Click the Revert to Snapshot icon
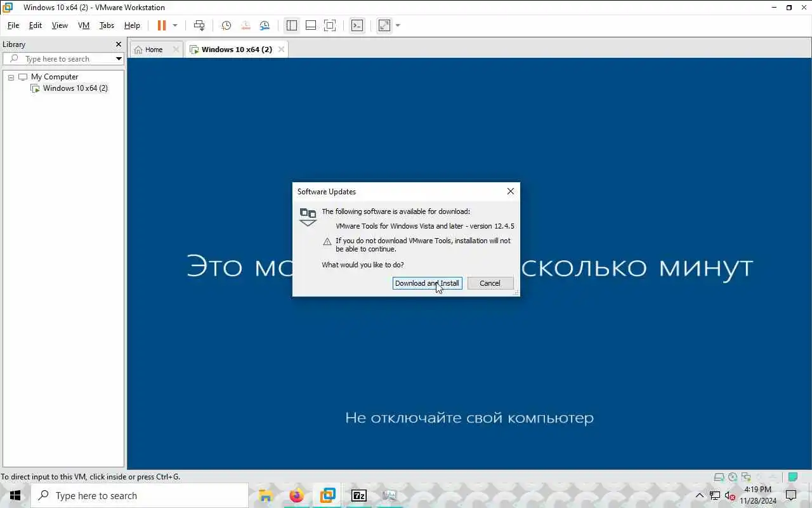This screenshot has width=812, height=508. 246,25
